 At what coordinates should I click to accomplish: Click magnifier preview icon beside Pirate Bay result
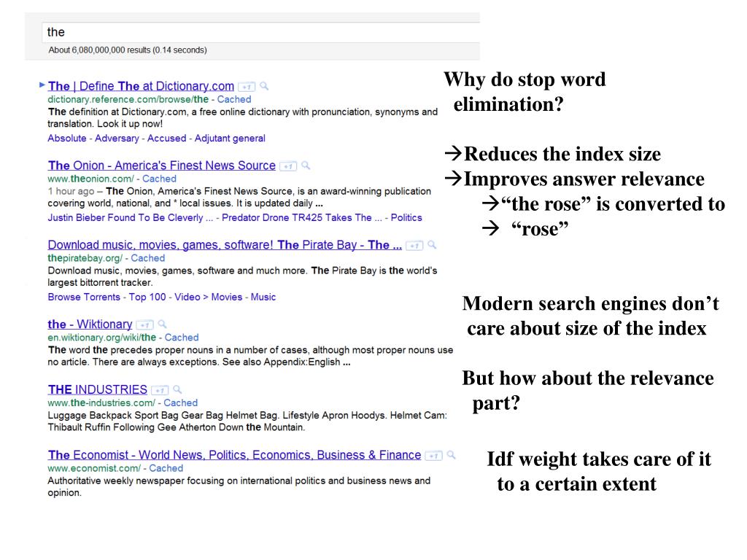point(432,245)
